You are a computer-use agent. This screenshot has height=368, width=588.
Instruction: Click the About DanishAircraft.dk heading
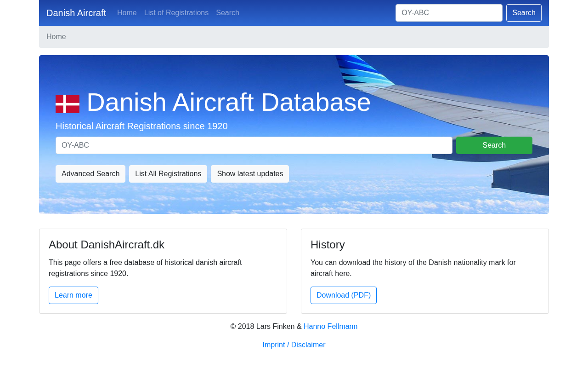coord(107,245)
